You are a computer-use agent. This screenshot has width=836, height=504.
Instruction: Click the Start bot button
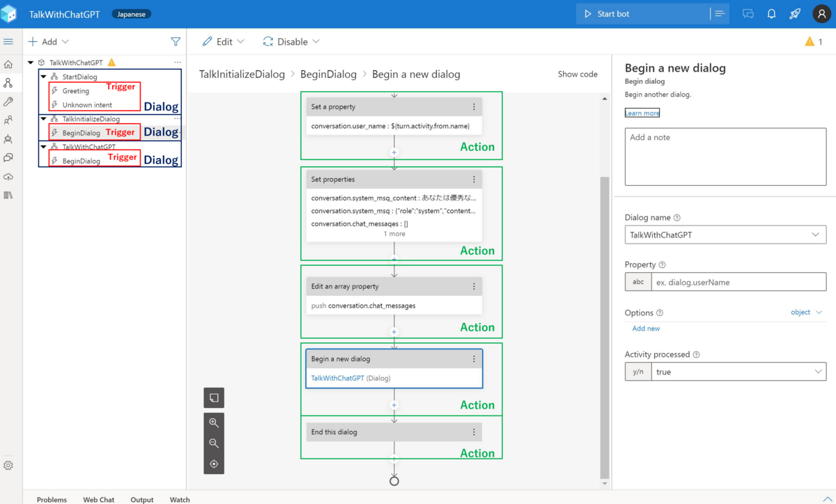tap(642, 14)
